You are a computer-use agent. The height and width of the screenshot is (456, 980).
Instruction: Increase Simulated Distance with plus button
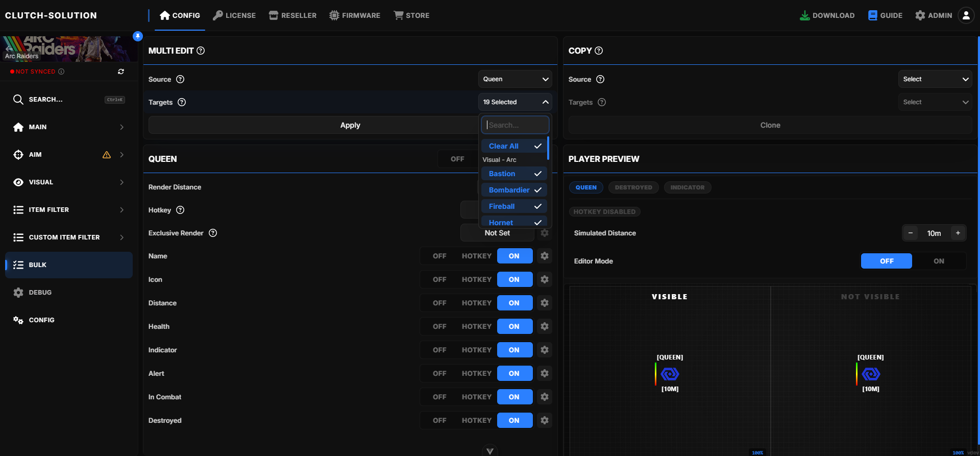pos(958,233)
